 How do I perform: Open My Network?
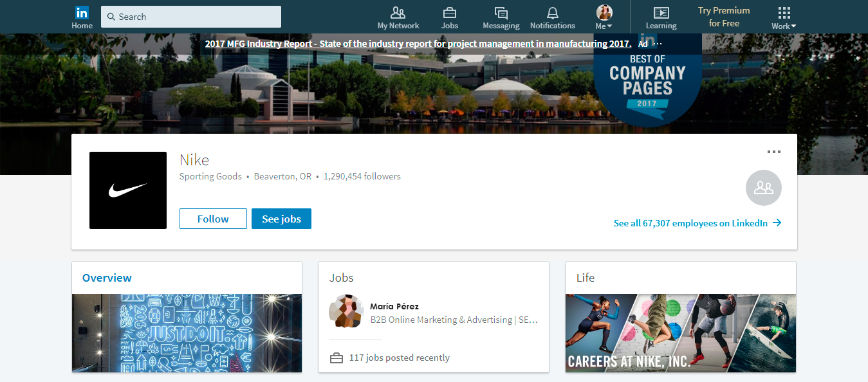click(398, 16)
